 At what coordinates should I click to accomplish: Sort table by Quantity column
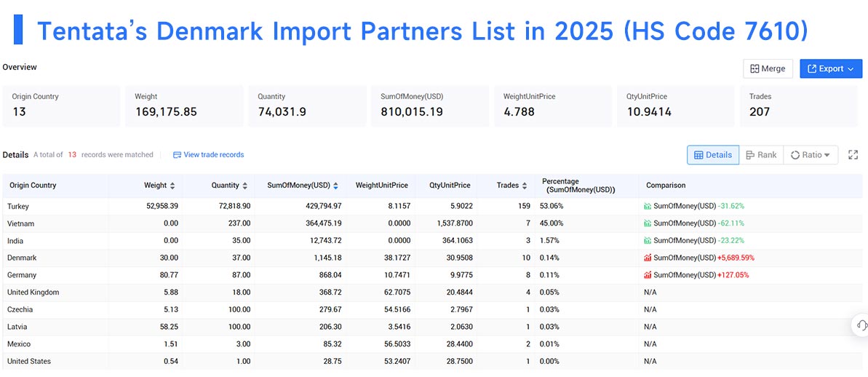click(244, 186)
